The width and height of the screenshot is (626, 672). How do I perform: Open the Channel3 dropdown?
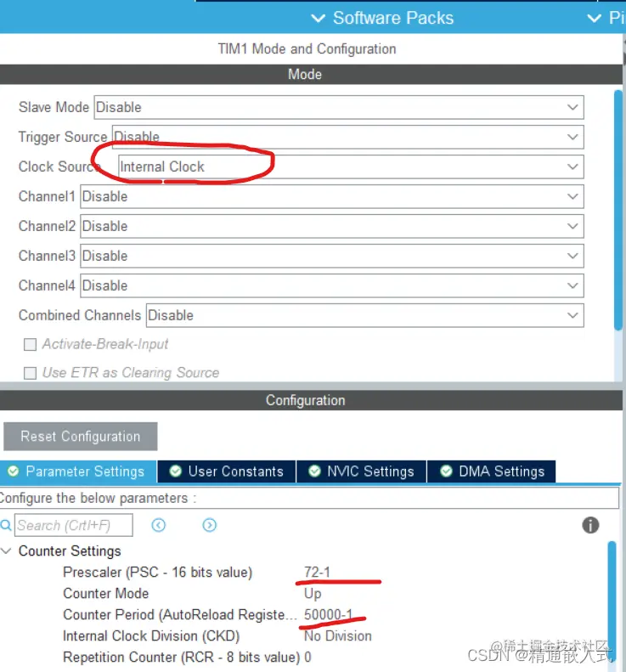(x=332, y=256)
